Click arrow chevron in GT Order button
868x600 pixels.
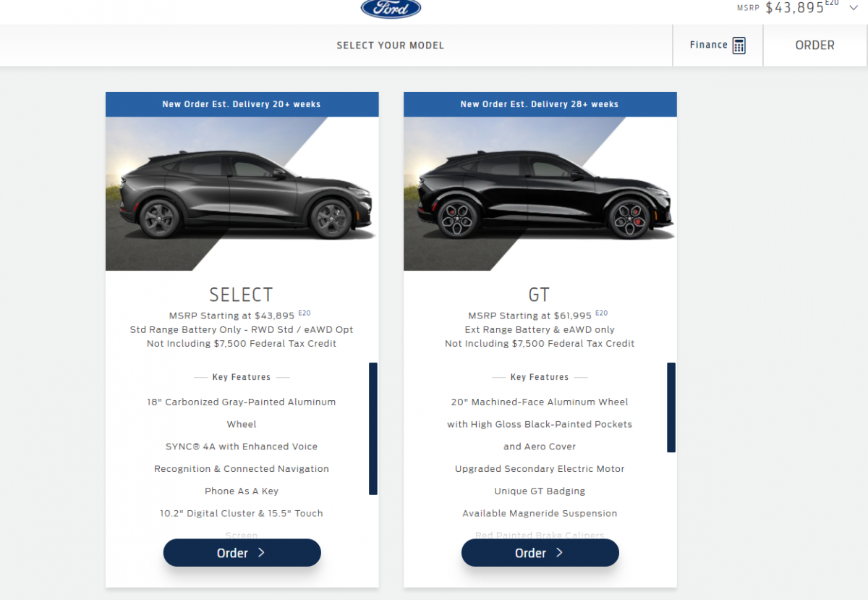click(x=560, y=553)
